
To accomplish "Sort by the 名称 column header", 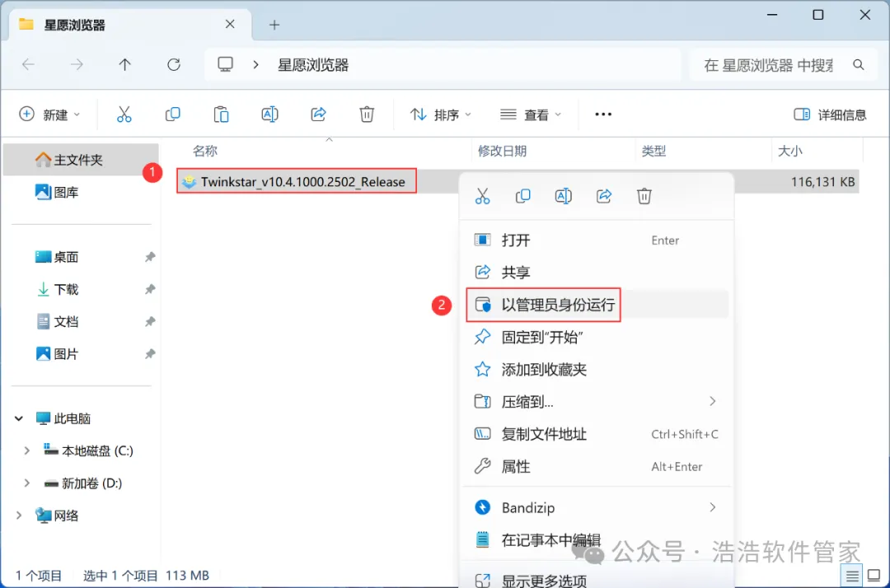I will pyautogui.click(x=205, y=152).
